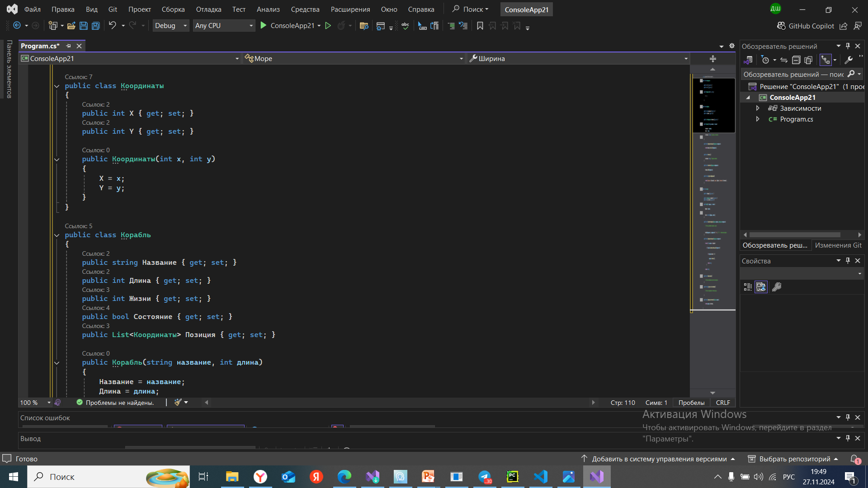The image size is (868, 488).
Task: Click the feedback person icon at top right
Action: pyautogui.click(x=858, y=26)
